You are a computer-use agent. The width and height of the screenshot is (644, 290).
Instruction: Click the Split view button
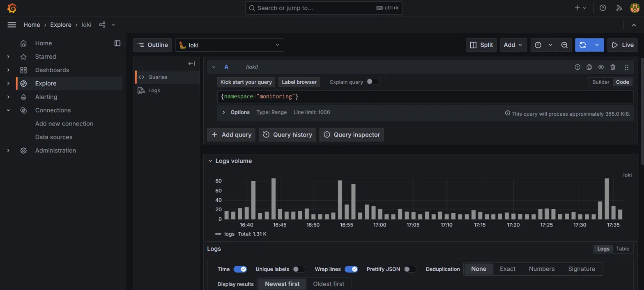(481, 45)
